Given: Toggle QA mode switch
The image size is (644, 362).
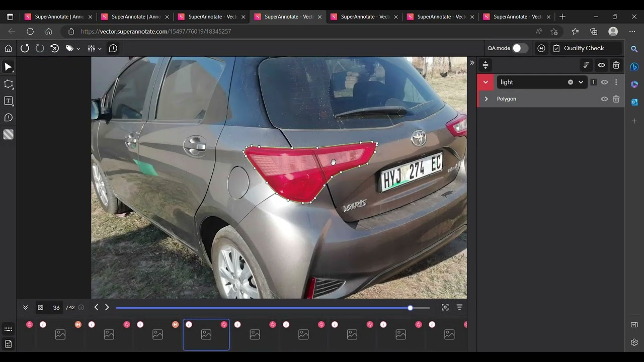Looking at the screenshot, I should [520, 48].
